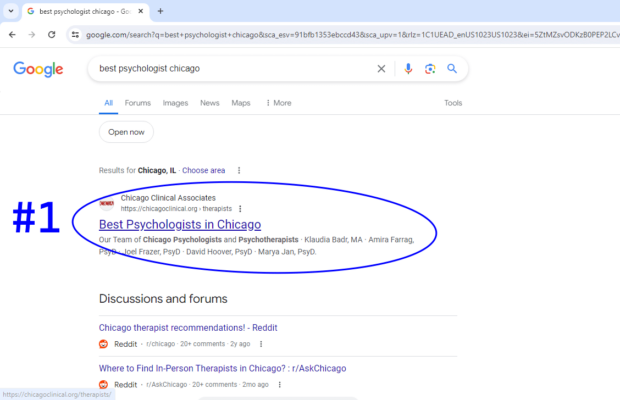Open three-dot menu beside Choose area
620x400 pixels.
(x=238, y=170)
